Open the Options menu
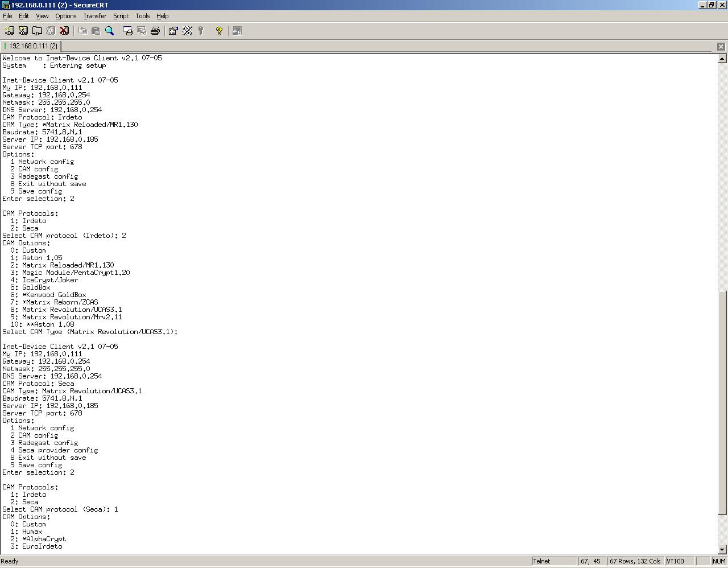728x568 pixels. [x=65, y=16]
